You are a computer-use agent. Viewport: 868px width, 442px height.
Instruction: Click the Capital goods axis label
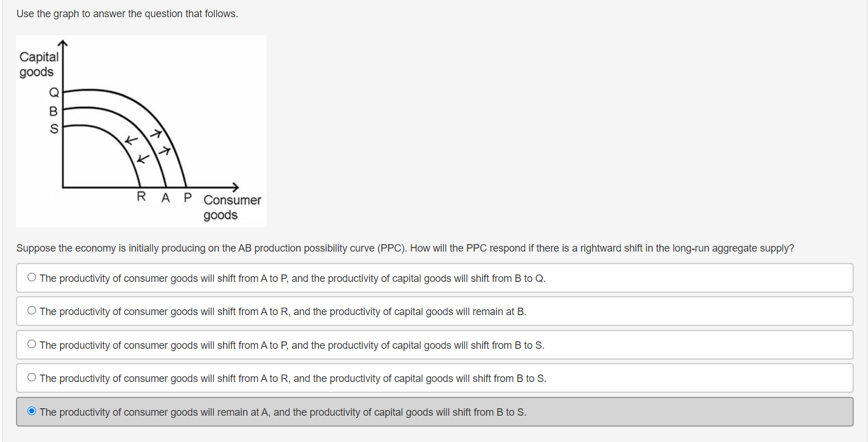point(39,63)
